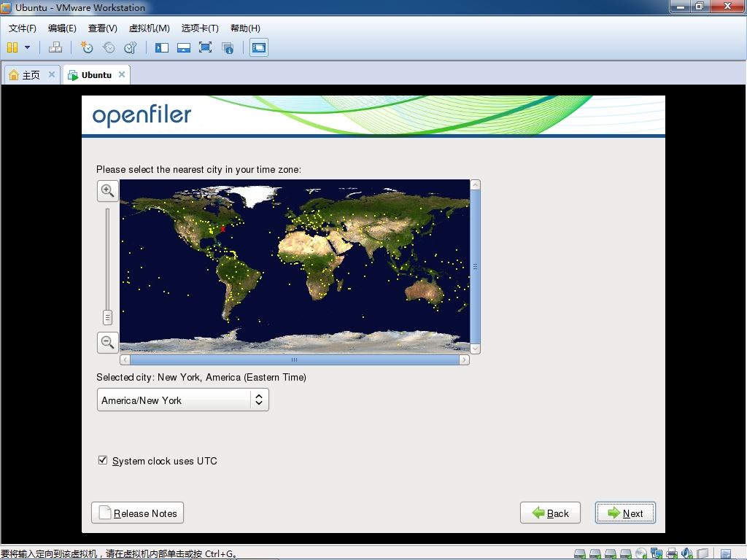Click the red X marker at New York
Viewport: 747px width, 560px height.
click(x=222, y=229)
